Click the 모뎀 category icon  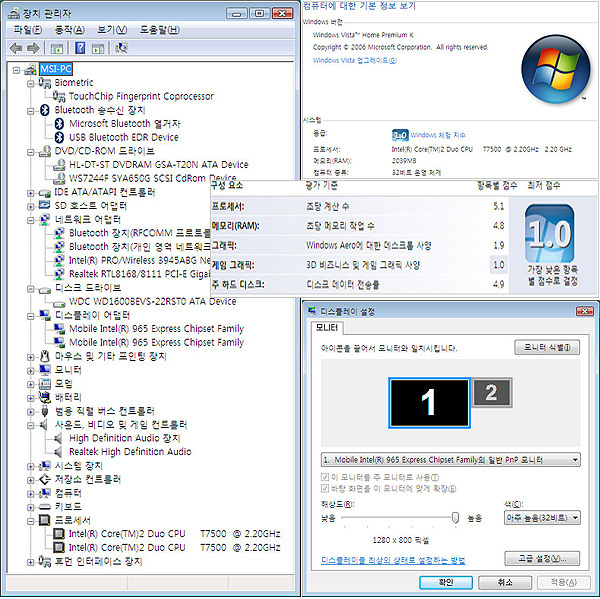click(x=45, y=384)
